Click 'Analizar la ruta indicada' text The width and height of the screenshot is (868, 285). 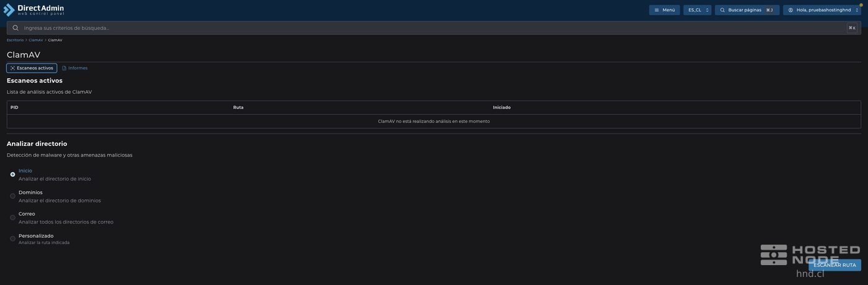click(44, 243)
